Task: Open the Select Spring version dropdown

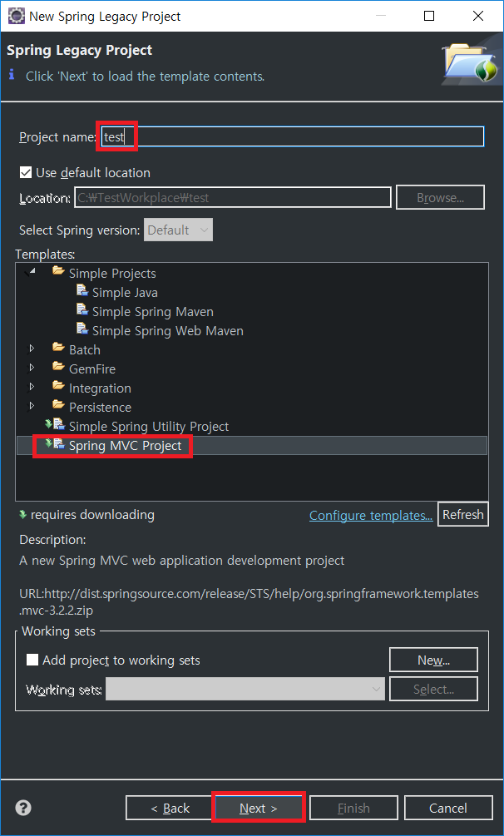Action: 178,230
